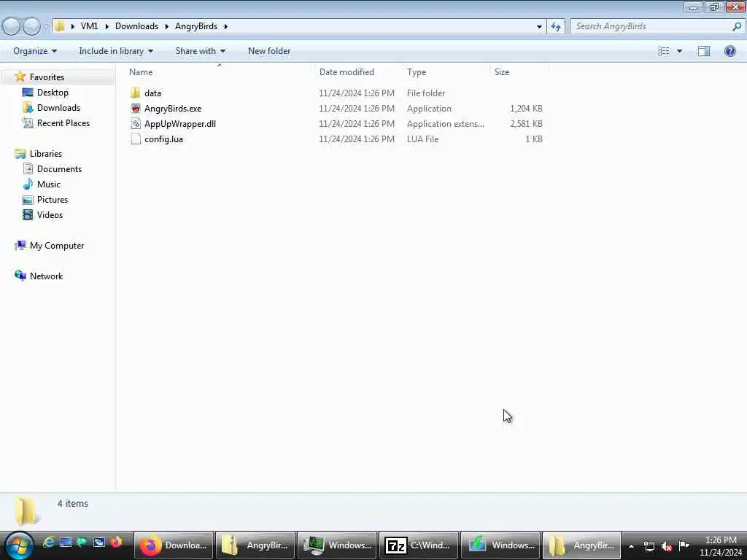Select the config.lua file icon

[136, 139]
